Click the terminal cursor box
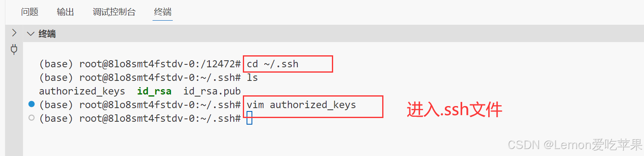This screenshot has width=644, height=156. click(249, 118)
